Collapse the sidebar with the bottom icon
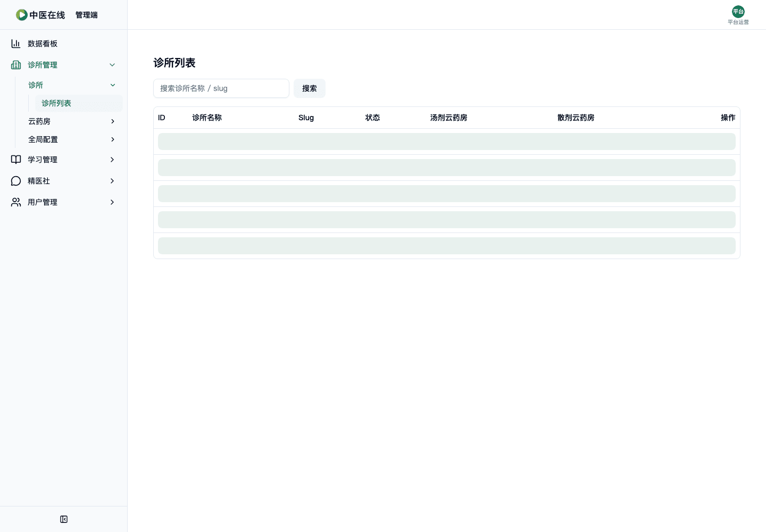766x532 pixels. tap(64, 519)
